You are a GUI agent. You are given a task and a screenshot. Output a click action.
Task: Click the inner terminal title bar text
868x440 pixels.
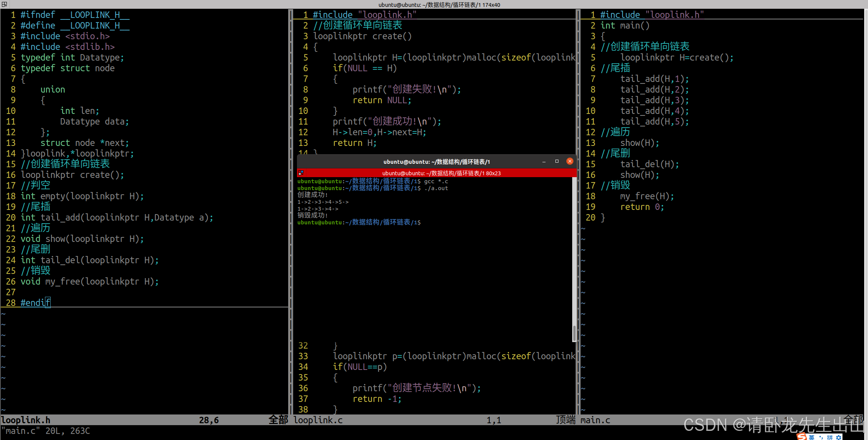(x=436, y=162)
